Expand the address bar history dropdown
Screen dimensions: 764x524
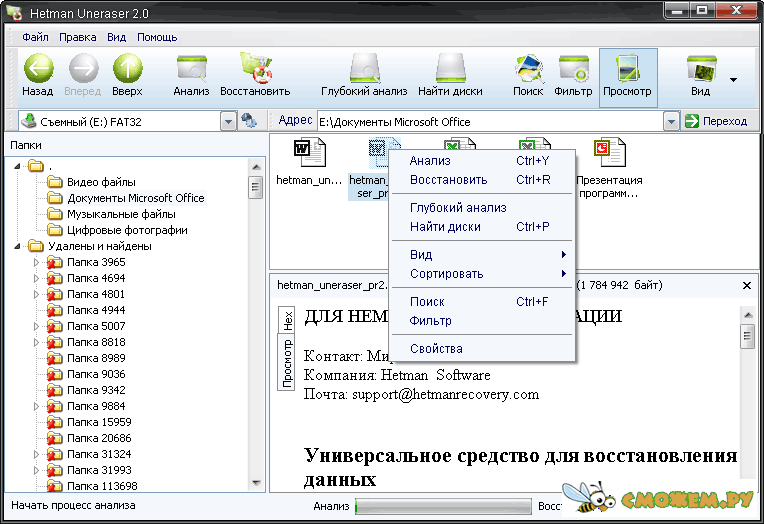(x=671, y=121)
